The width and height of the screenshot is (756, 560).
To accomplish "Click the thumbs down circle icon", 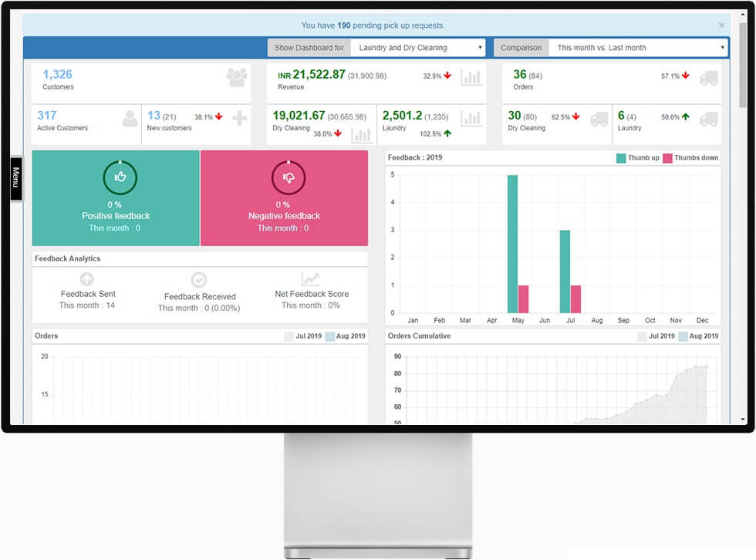I will point(289,177).
